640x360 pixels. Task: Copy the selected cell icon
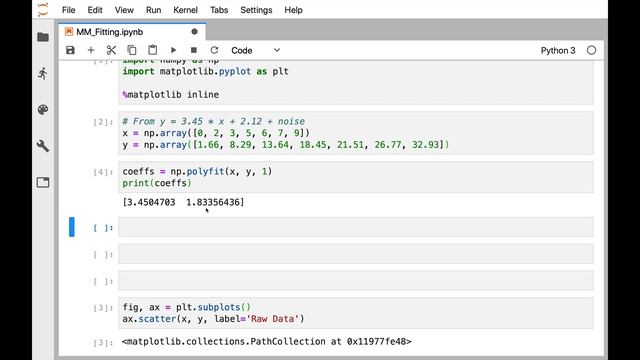(131, 50)
